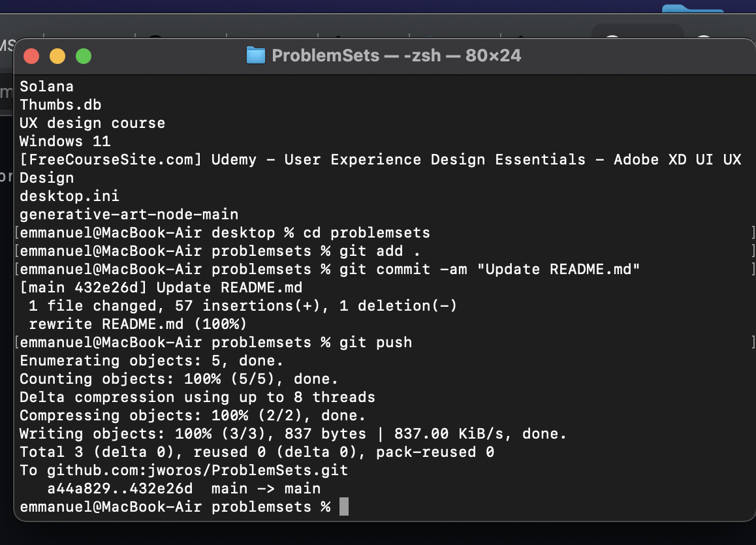Click the 'Solana' entry at top of listing
The height and width of the screenshot is (545, 756).
[46, 86]
